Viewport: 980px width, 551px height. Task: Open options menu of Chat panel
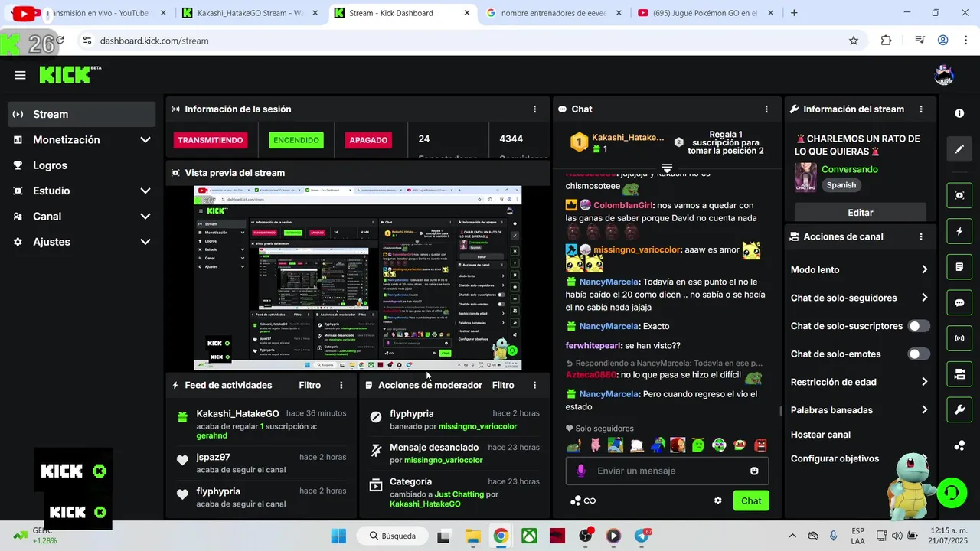(x=766, y=109)
